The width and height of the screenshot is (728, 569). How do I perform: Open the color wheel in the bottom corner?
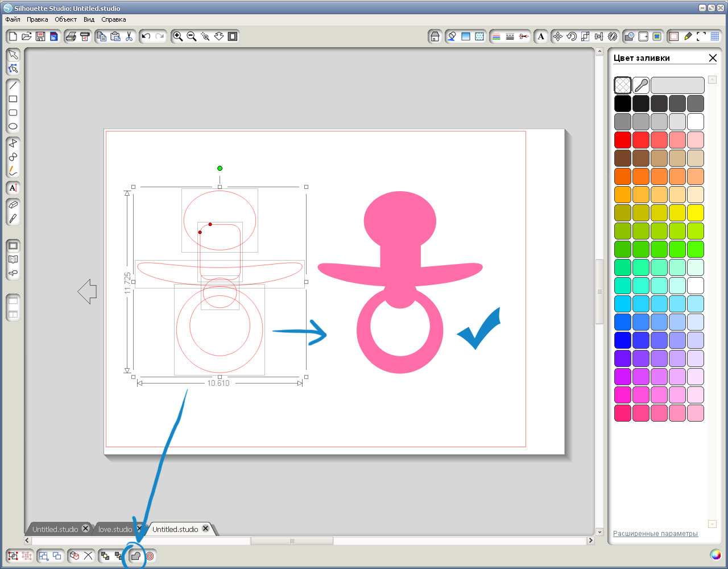(x=715, y=555)
